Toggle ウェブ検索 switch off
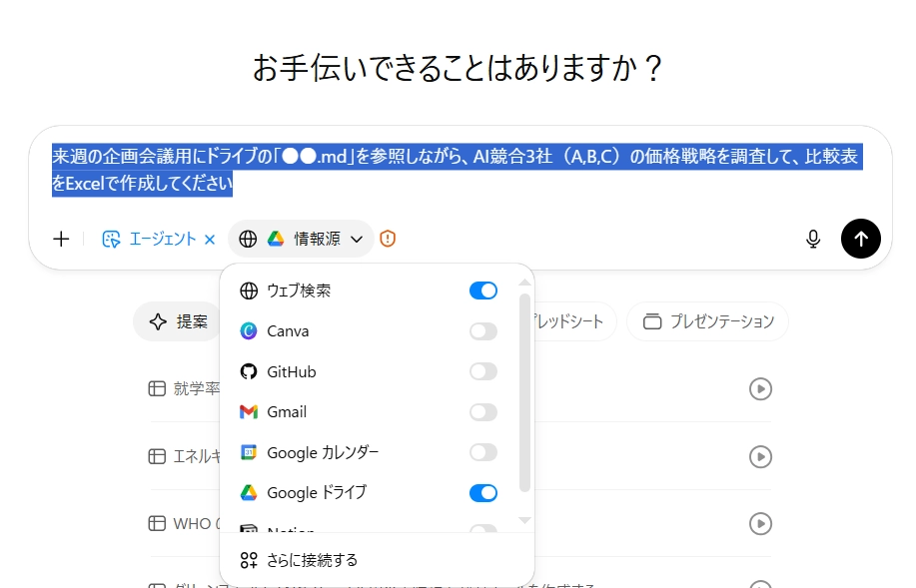Image resolution: width=916 pixels, height=588 pixels. point(483,291)
